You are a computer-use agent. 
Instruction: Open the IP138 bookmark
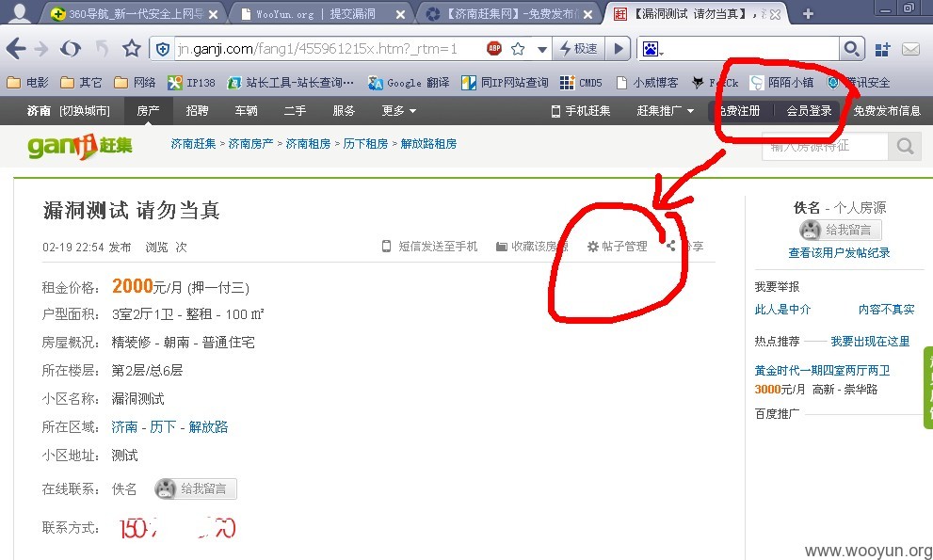tap(191, 83)
